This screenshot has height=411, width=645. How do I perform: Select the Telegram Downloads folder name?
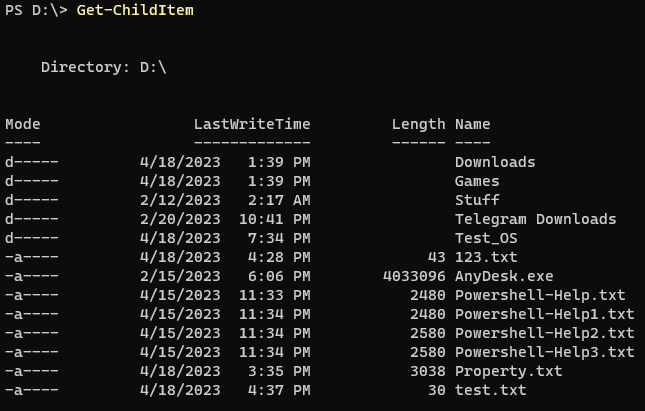click(536, 219)
